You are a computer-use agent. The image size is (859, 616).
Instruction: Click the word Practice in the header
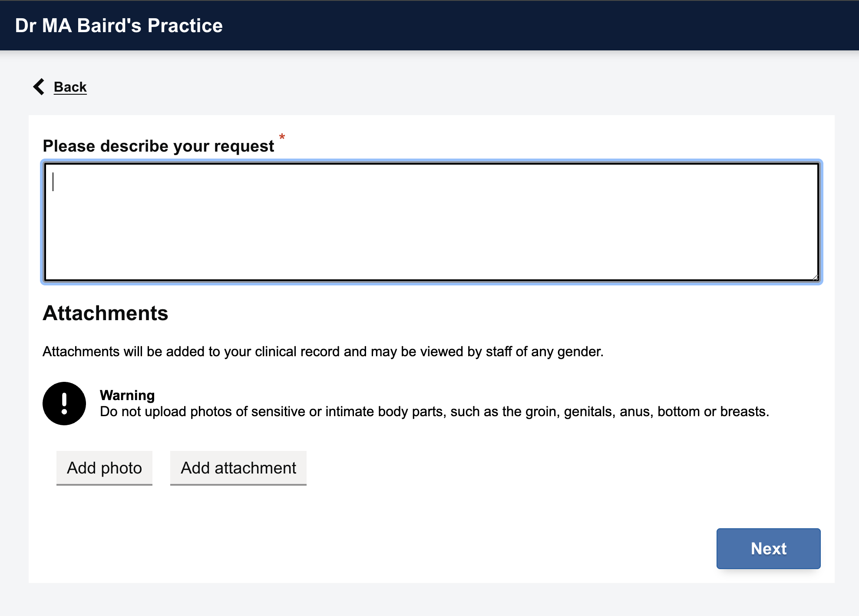(185, 26)
